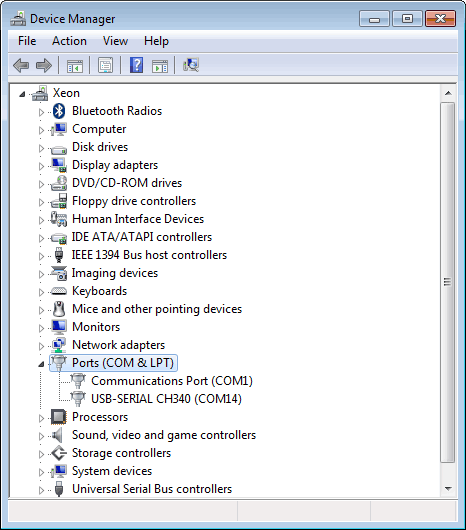
Task: Expand the Network adapters category
Action: coord(41,346)
